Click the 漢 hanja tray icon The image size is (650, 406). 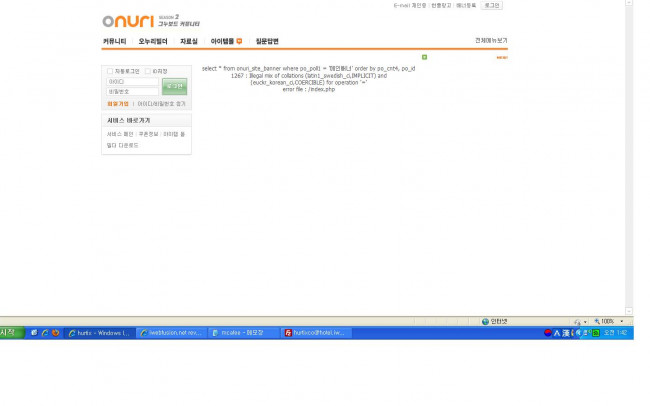pyautogui.click(x=566, y=333)
